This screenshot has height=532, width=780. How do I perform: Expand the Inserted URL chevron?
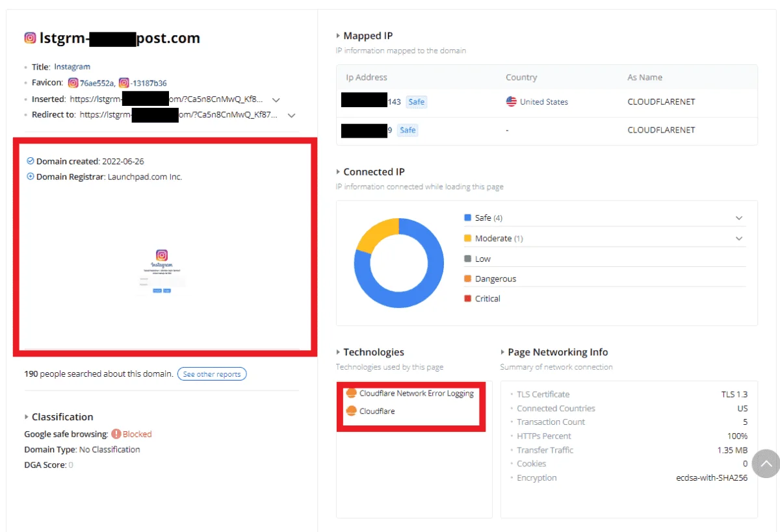(x=276, y=100)
